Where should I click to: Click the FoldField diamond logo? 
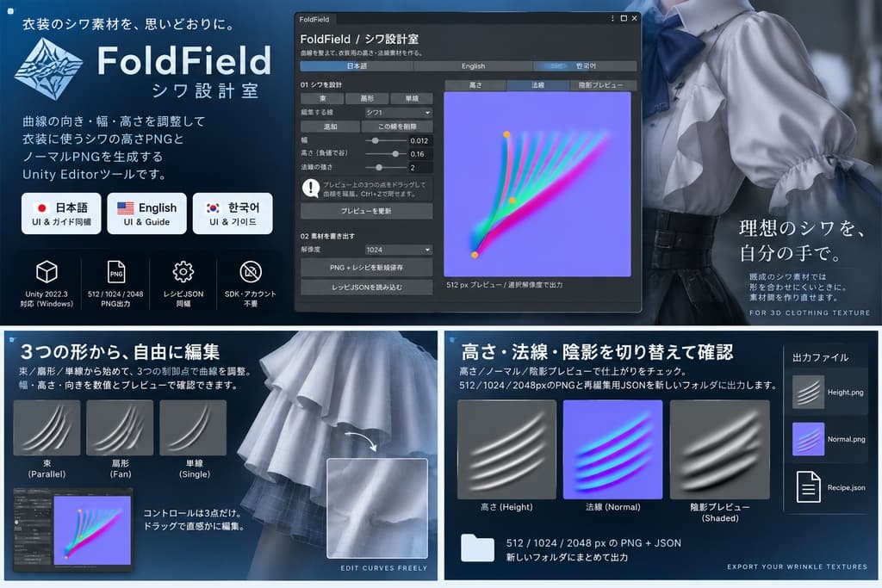click(49, 69)
